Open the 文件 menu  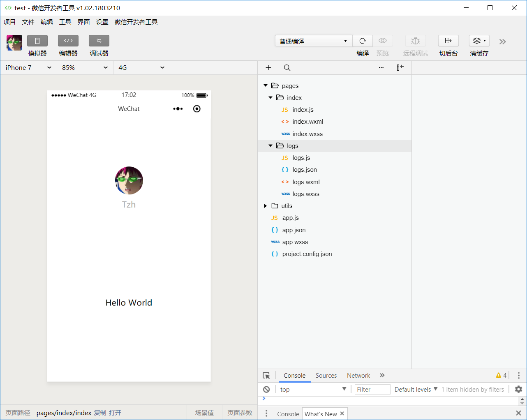point(28,22)
